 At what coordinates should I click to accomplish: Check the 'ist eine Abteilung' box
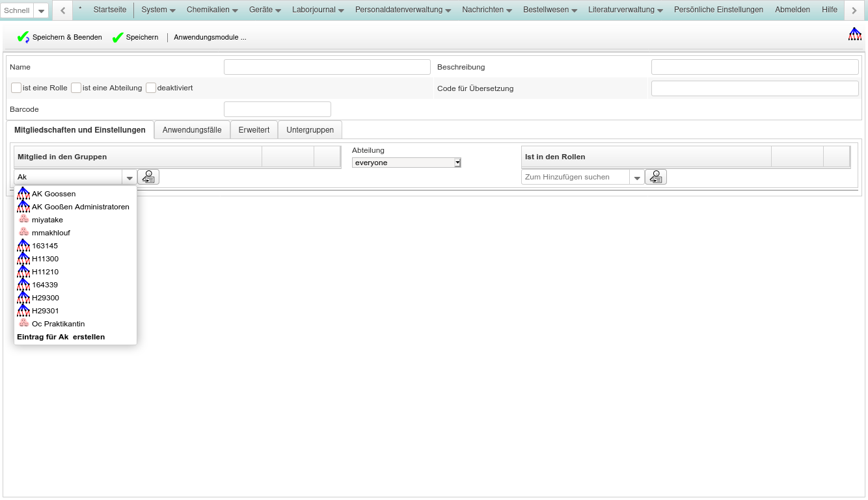[x=76, y=88]
